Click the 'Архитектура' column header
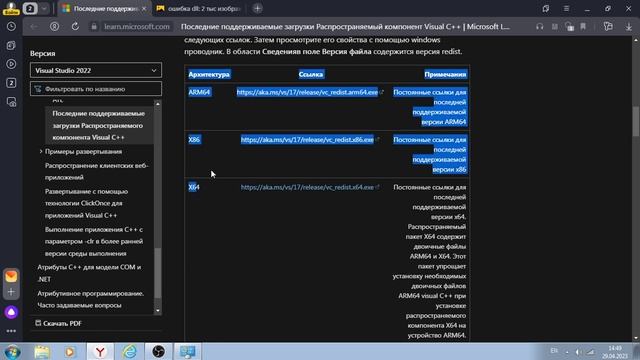This screenshot has height=360, width=640. tap(209, 74)
